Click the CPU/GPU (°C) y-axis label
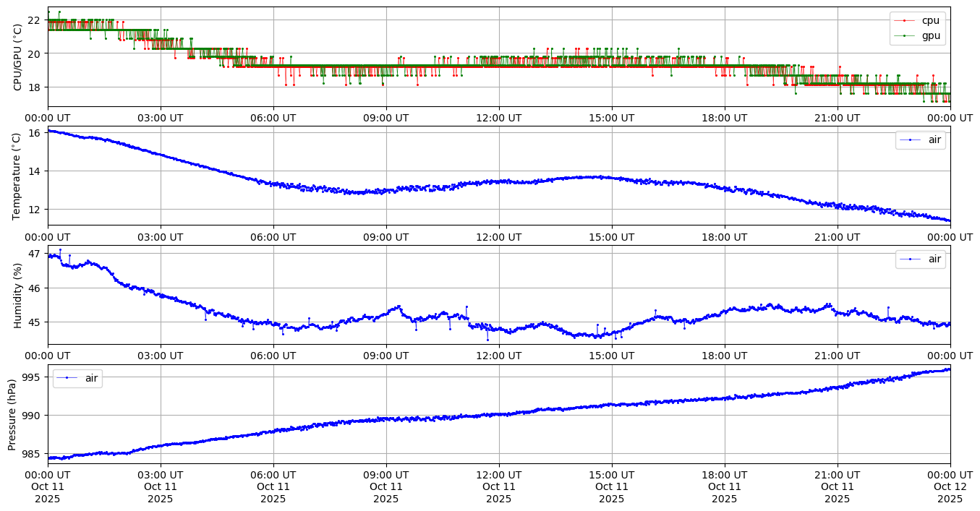 (18, 58)
